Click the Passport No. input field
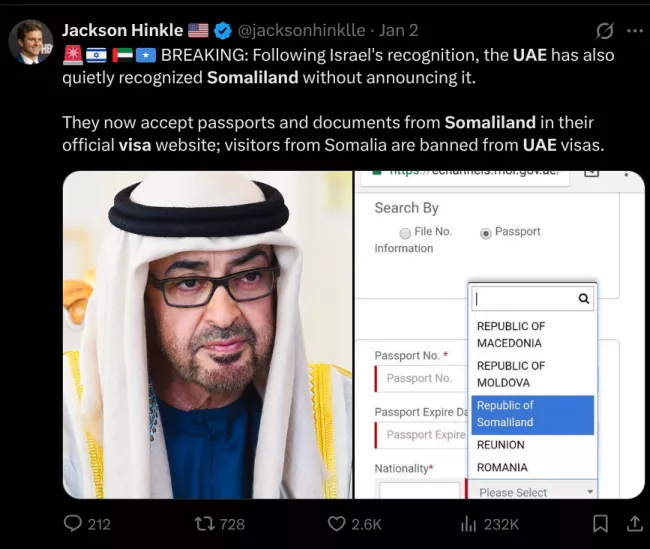 422,378
